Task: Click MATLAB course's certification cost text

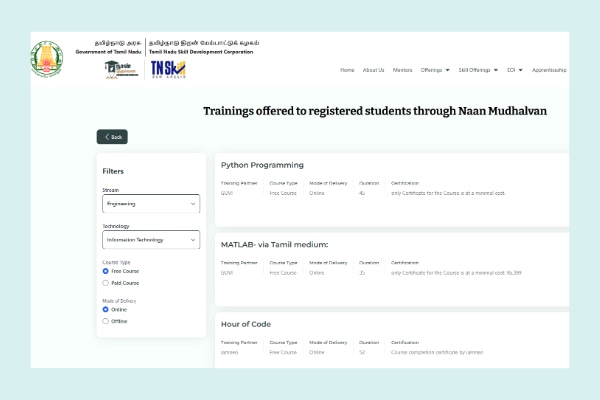Action: (x=456, y=273)
